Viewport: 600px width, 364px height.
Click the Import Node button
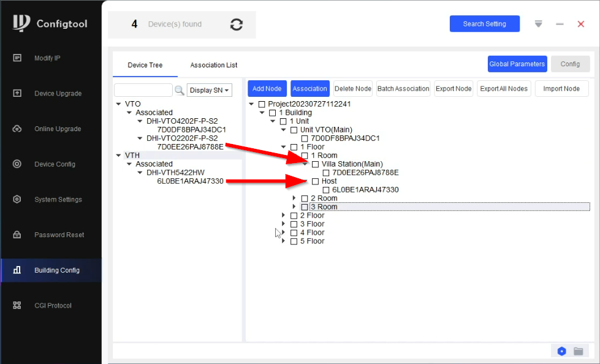click(x=561, y=88)
